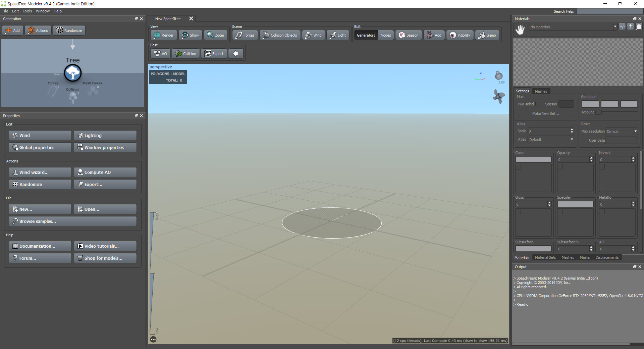The image size is (644, 349).
Task: Click the Global properties button
Action: (x=40, y=147)
